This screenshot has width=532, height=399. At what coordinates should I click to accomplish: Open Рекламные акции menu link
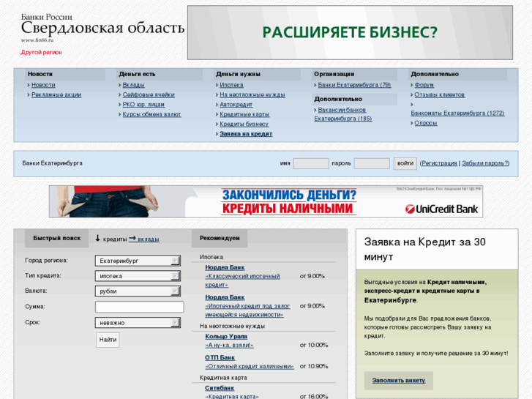pos(56,94)
